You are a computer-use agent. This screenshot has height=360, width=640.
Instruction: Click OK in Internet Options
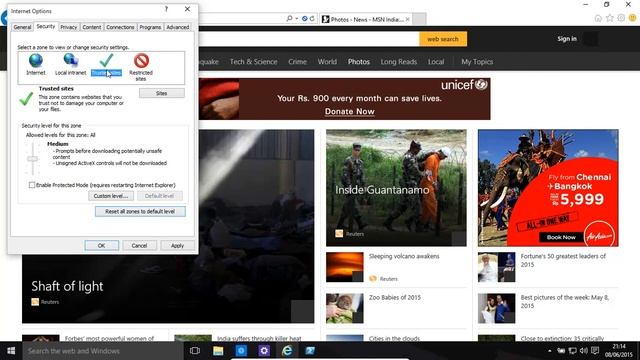coord(102,246)
